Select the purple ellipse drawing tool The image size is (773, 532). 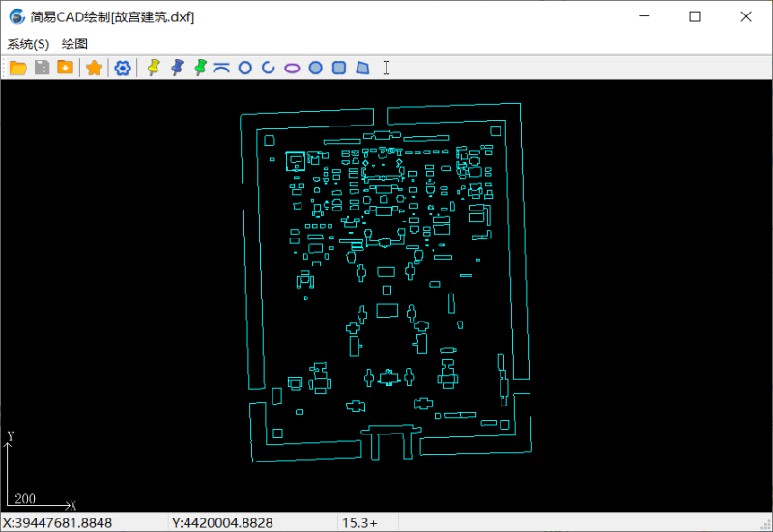pyautogui.click(x=292, y=68)
